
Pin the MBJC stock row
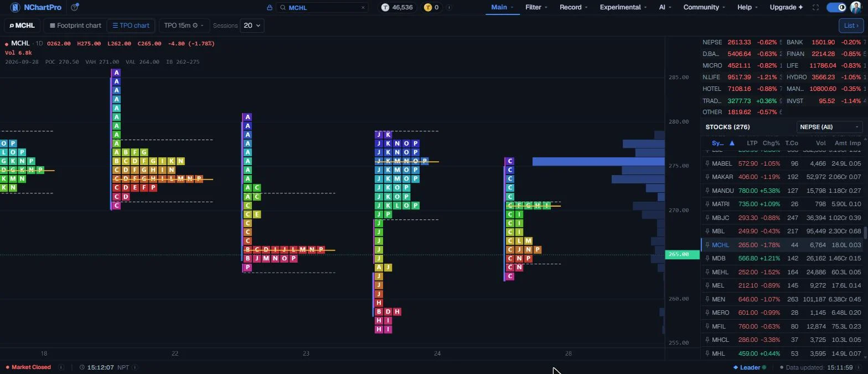click(x=707, y=218)
